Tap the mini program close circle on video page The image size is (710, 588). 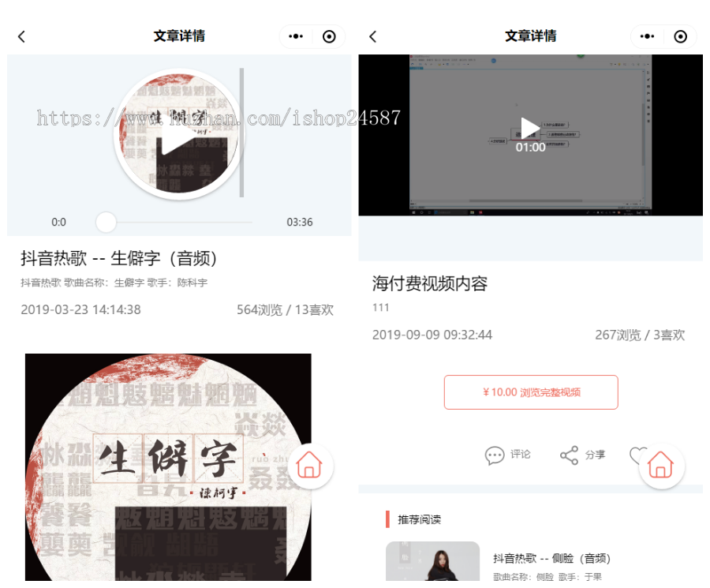(x=681, y=36)
